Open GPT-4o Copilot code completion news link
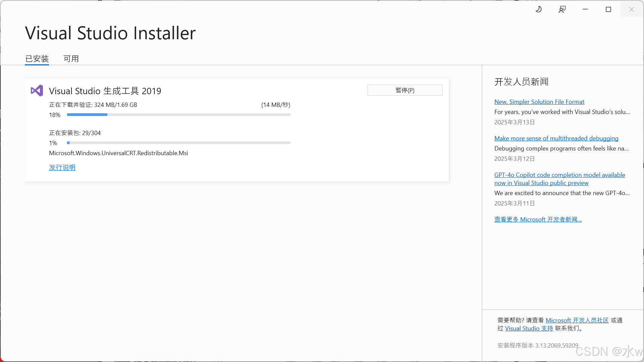This screenshot has width=644, height=362. (559, 175)
